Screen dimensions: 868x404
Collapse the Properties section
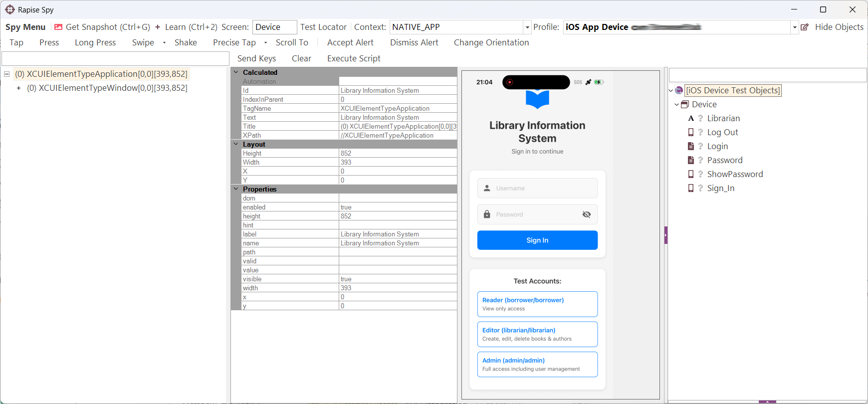(236, 189)
